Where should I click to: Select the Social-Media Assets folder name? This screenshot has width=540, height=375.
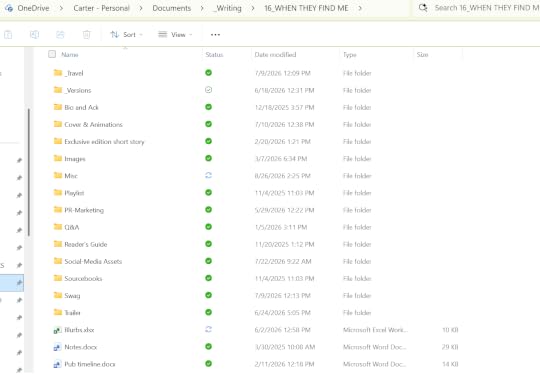pyautogui.click(x=93, y=261)
